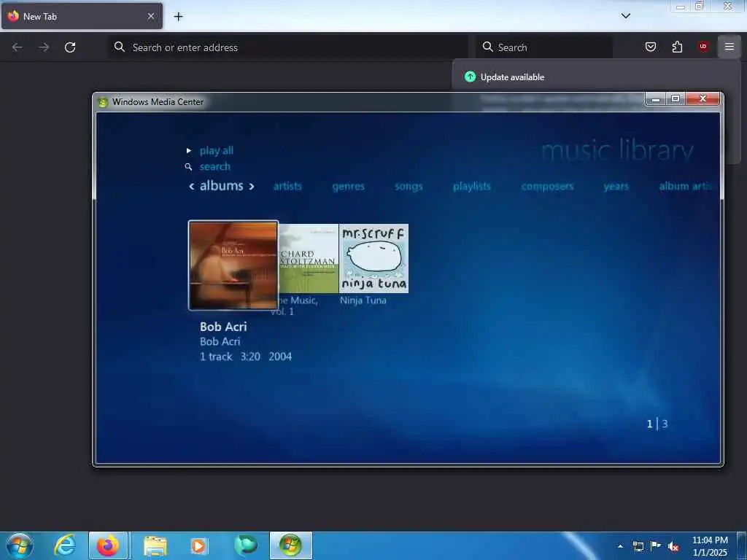Reload the Firefox page
Image resolution: width=747 pixels, height=560 pixels.
pyautogui.click(x=70, y=47)
